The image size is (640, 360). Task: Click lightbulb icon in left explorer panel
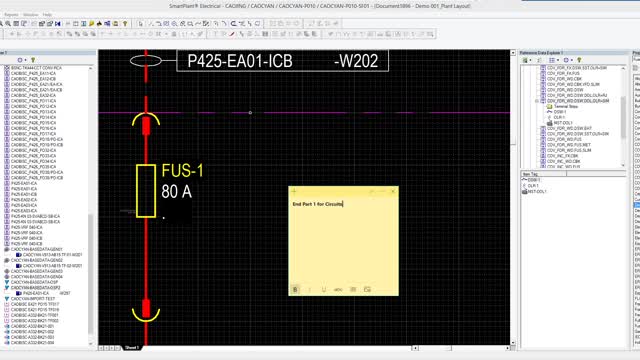[33, 60]
